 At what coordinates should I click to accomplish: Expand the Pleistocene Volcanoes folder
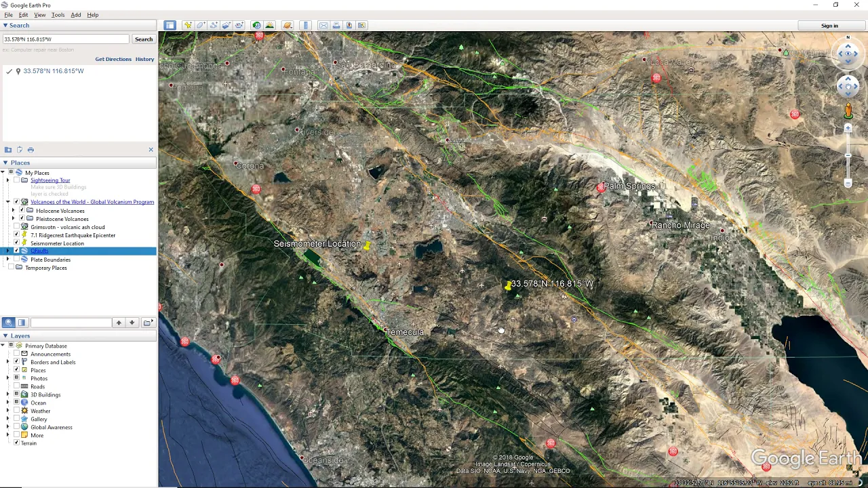pos(13,219)
